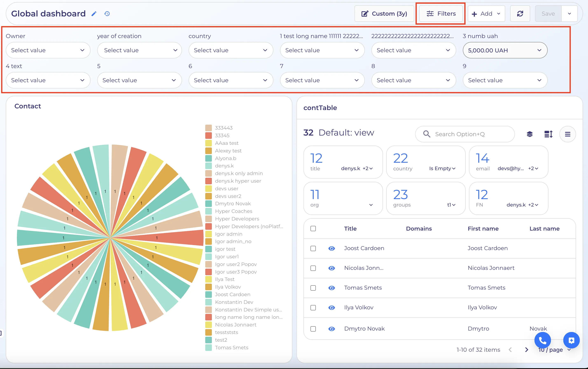Refresh the dashboard data
Viewport: 588px width, 369px height.
tap(520, 14)
